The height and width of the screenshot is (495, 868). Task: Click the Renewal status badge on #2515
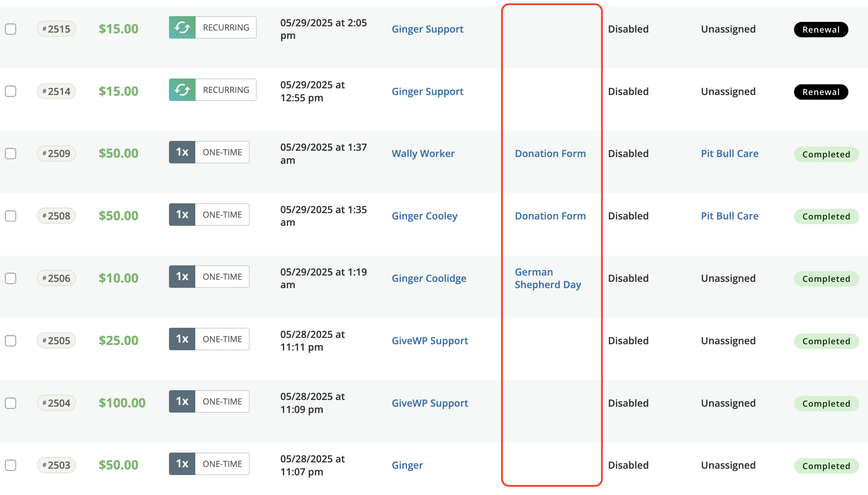point(821,29)
